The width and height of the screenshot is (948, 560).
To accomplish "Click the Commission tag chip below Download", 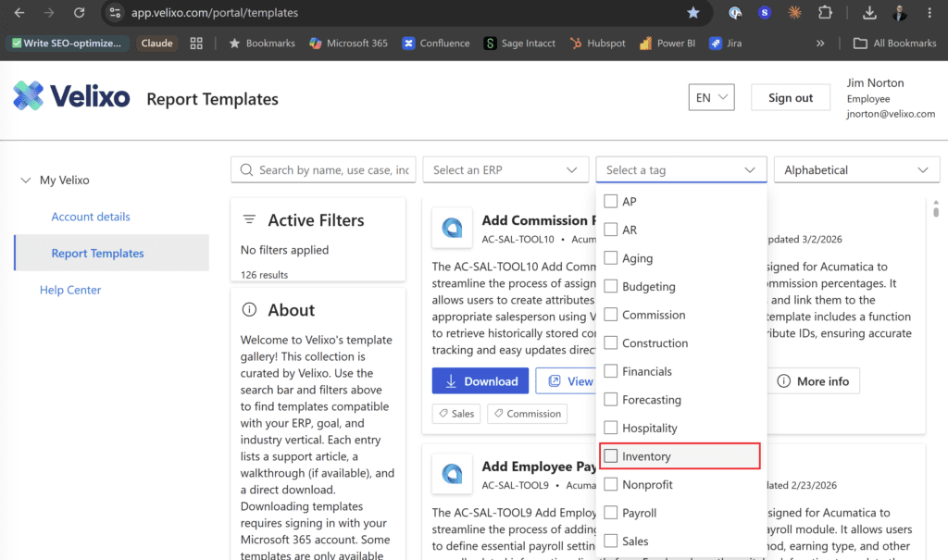I will pyautogui.click(x=527, y=414).
